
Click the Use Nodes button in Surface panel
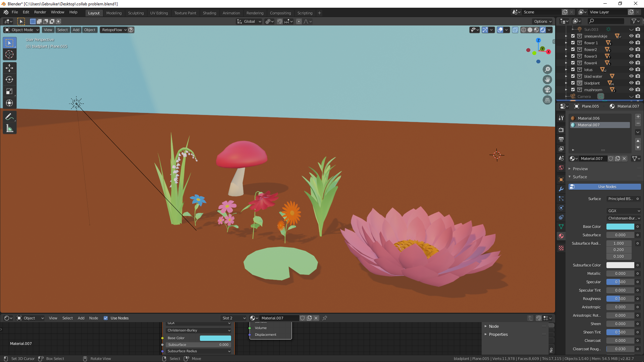click(x=607, y=187)
